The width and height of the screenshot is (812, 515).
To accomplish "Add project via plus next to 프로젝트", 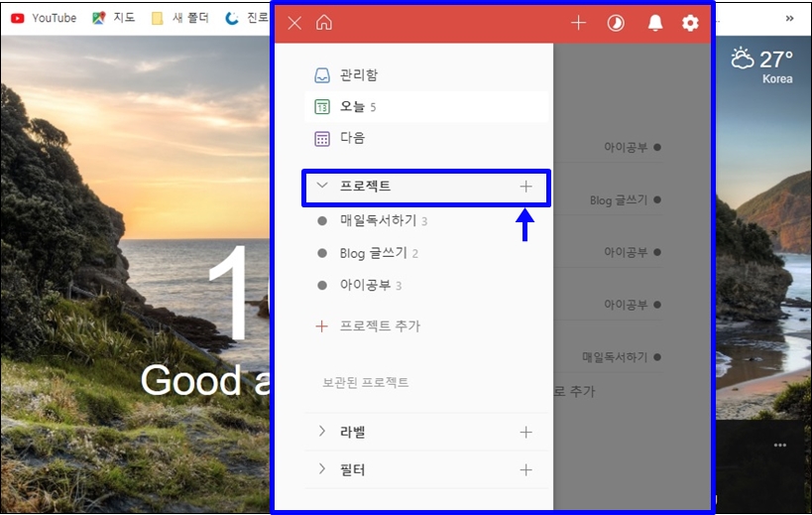I will point(525,187).
